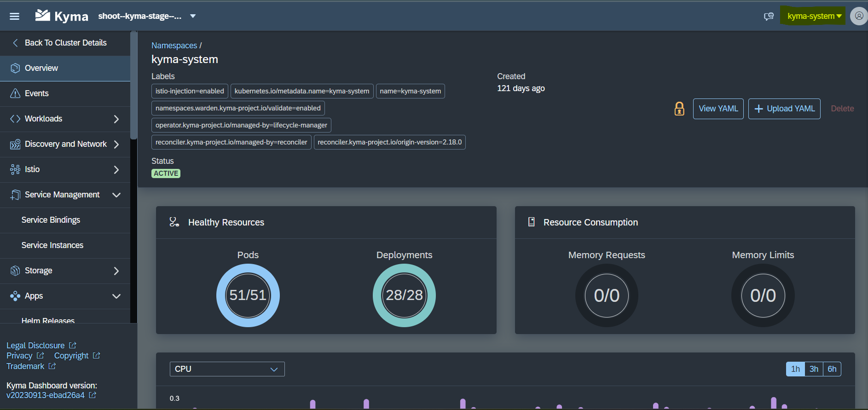This screenshot has height=410, width=868.
Task: Select the 6h time range
Action: [x=832, y=369]
